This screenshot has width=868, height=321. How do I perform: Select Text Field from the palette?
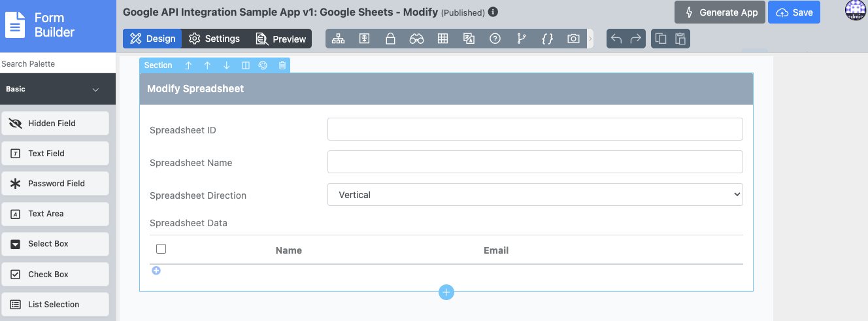tap(56, 153)
